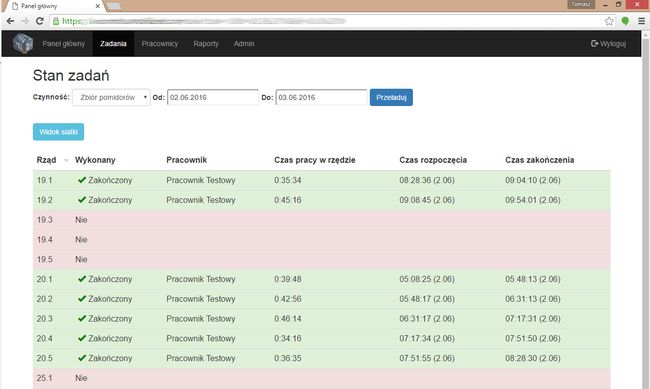The height and width of the screenshot is (389, 650).
Task: Go back with browser back arrow
Action: pos(10,21)
